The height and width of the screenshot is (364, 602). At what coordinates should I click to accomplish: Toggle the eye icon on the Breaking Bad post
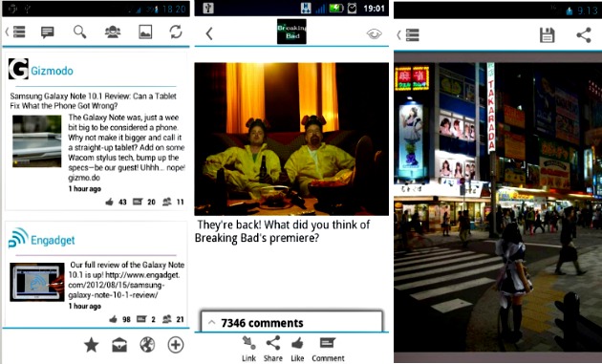coord(374,34)
